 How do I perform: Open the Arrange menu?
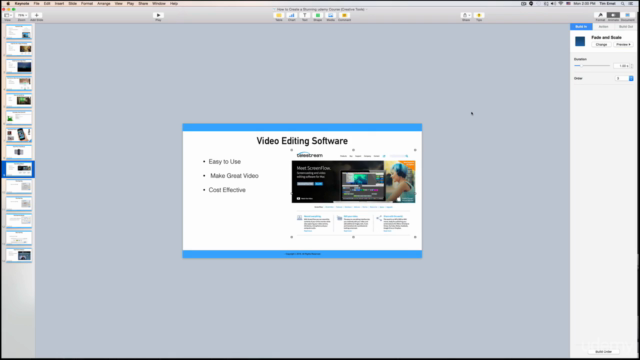104,3
